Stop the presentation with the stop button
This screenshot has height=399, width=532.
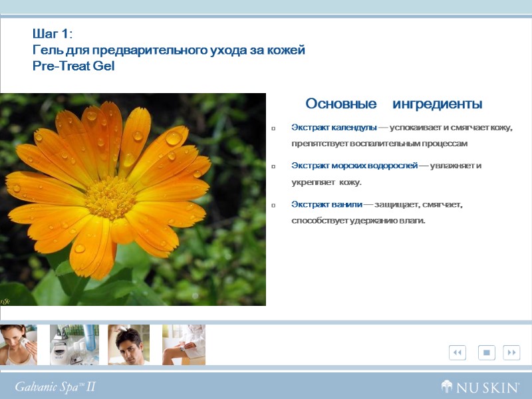pyautogui.click(x=487, y=352)
